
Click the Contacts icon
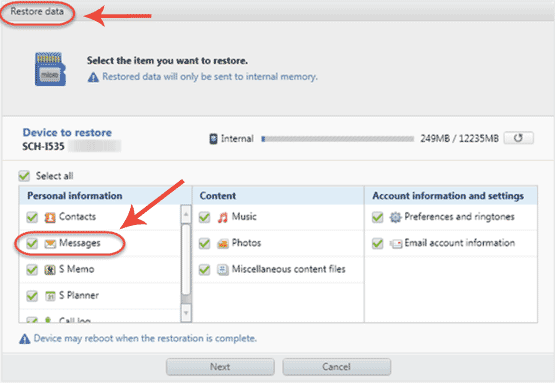50,217
